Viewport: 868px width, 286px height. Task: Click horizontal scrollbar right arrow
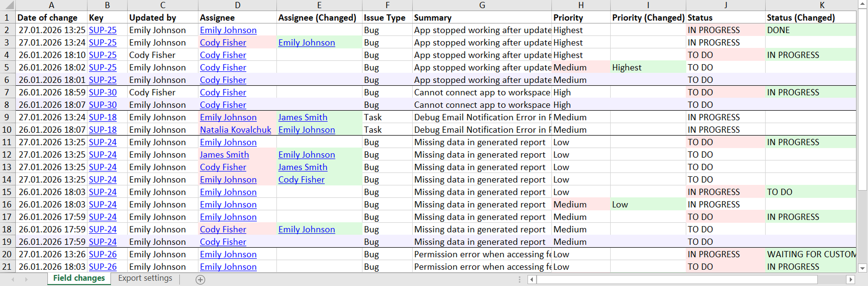click(x=850, y=279)
